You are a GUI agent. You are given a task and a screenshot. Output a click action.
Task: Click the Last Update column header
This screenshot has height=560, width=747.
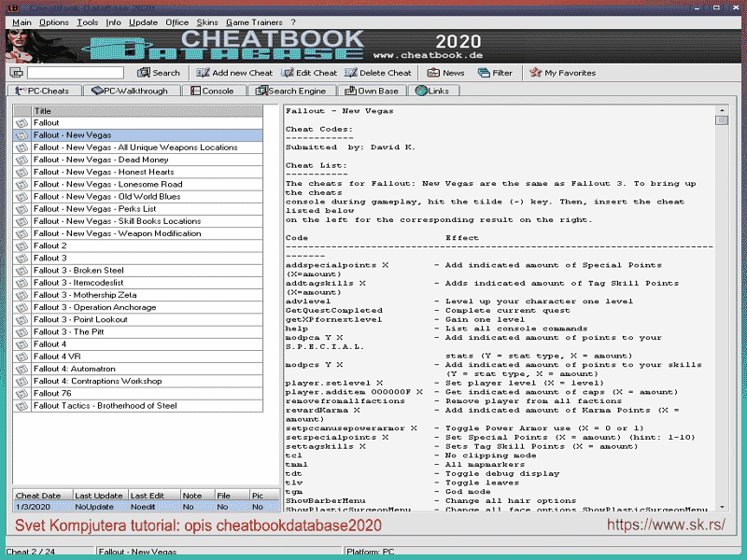101,496
